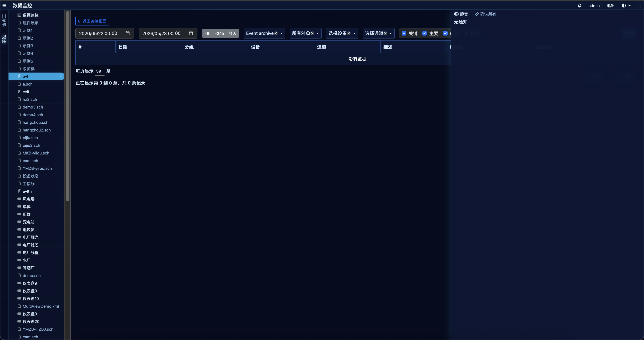
Task: Set range to 今天
Action: [x=233, y=33]
